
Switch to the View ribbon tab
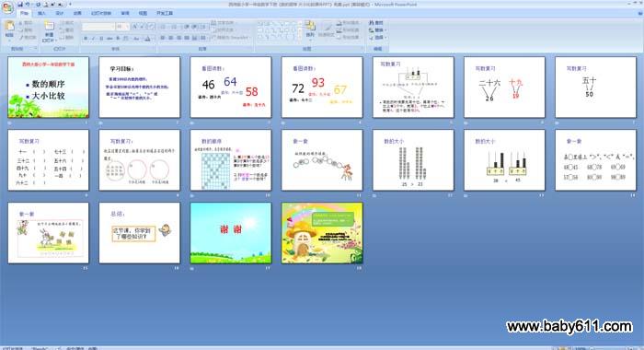click(x=143, y=13)
